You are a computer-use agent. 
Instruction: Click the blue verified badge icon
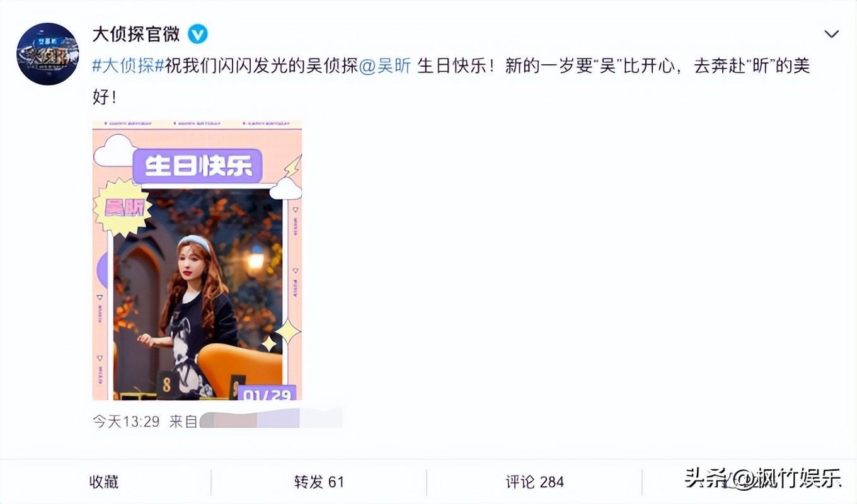pyautogui.click(x=198, y=34)
